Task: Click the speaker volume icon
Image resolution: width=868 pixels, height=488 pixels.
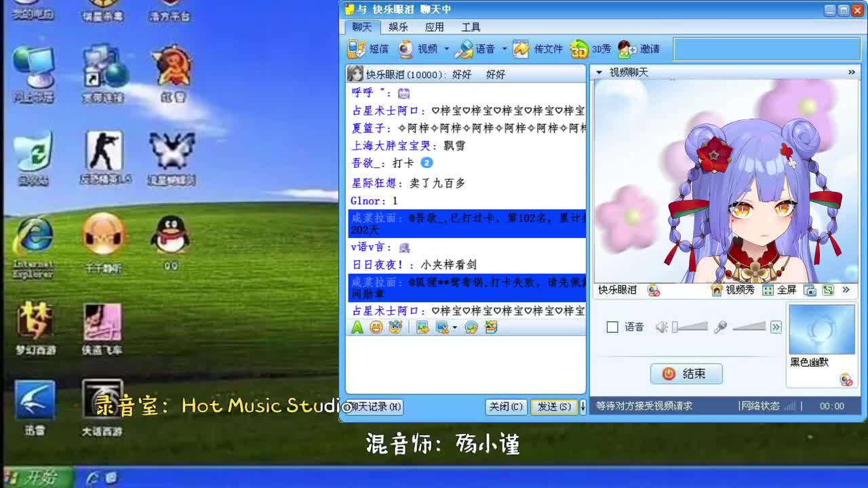Action: 662,327
